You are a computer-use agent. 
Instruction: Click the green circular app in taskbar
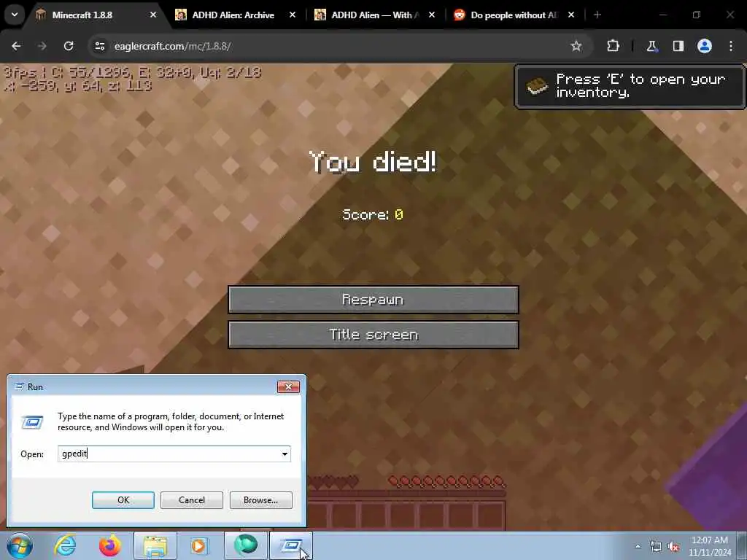[x=245, y=545]
